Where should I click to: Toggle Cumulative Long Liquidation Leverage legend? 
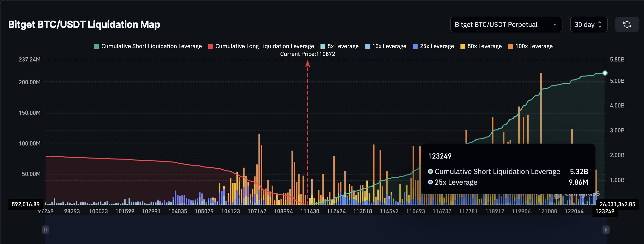tap(261, 46)
